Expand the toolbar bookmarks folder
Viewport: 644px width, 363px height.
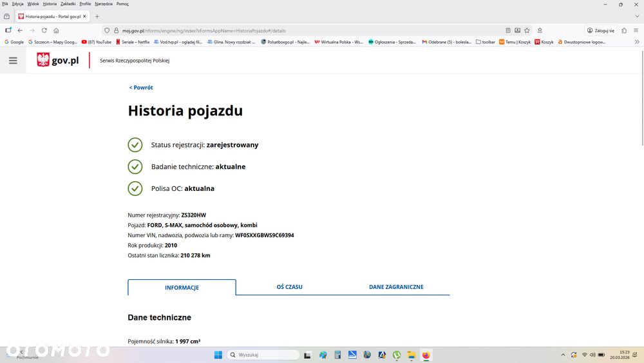pyautogui.click(x=486, y=42)
